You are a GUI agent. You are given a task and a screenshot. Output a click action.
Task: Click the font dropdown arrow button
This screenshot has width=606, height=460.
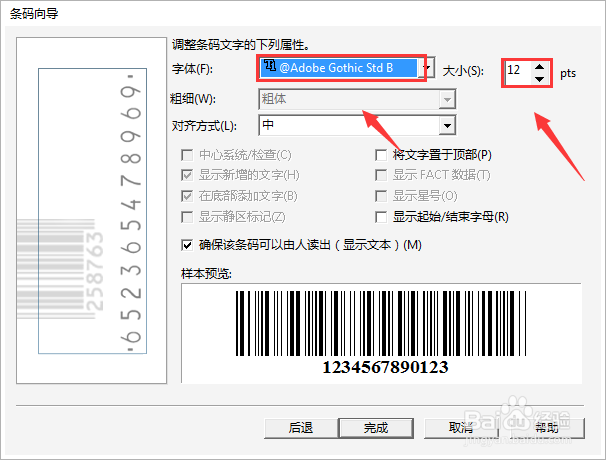428,68
